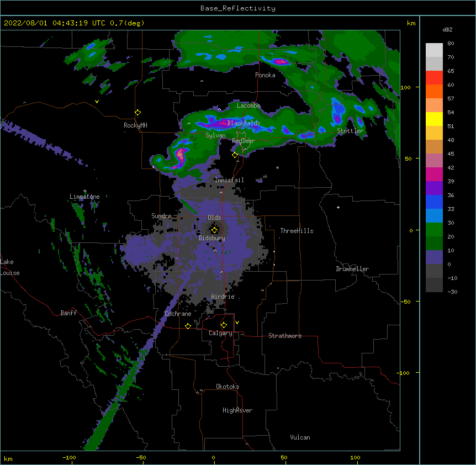Click the -30 value on dBZ legend
Image resolution: width=476 pixels, height=465 pixels.
point(452,292)
